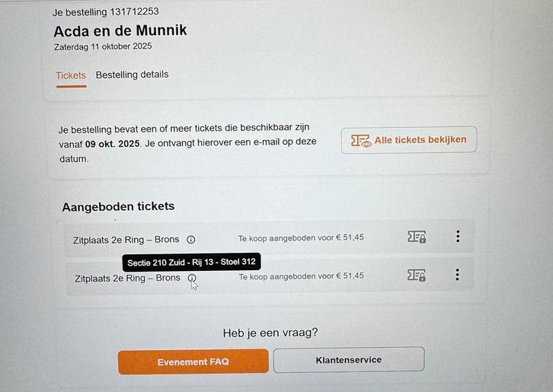Click info icon of second Zitplaats ticket
The height and width of the screenshot is (392, 553).
coord(192,279)
